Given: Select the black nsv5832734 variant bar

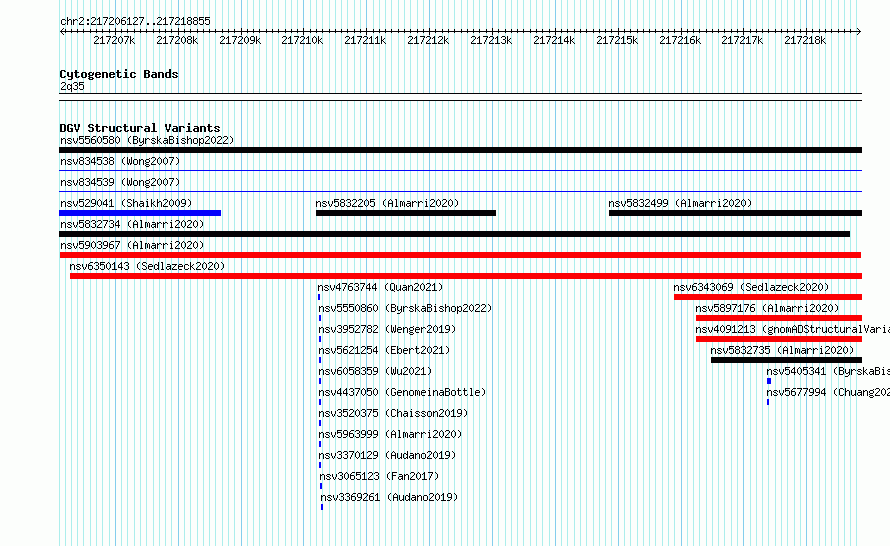Looking at the screenshot, I should (455, 234).
